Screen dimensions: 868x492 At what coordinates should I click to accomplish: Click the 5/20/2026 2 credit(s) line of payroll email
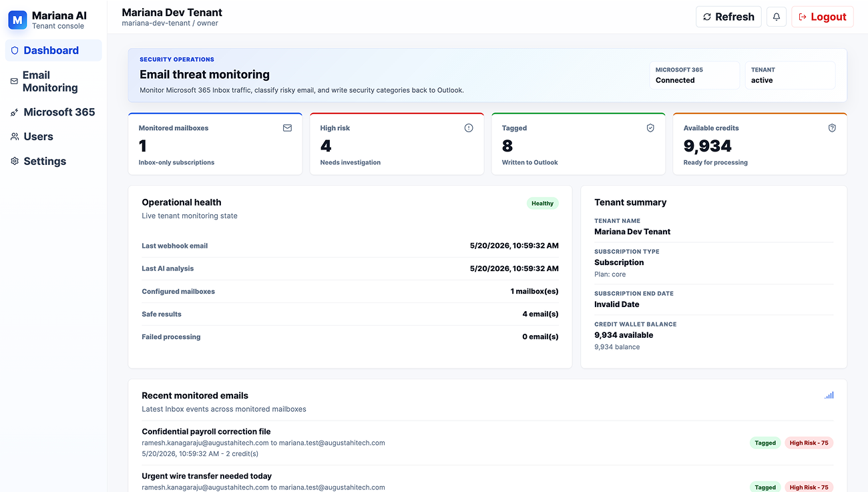click(200, 454)
